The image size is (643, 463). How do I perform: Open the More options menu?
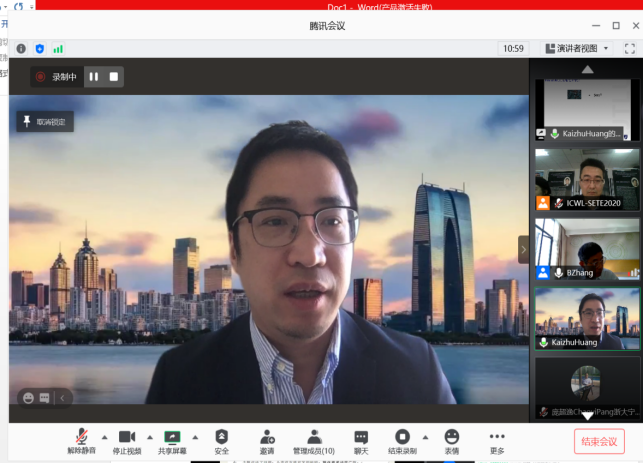pyautogui.click(x=497, y=437)
